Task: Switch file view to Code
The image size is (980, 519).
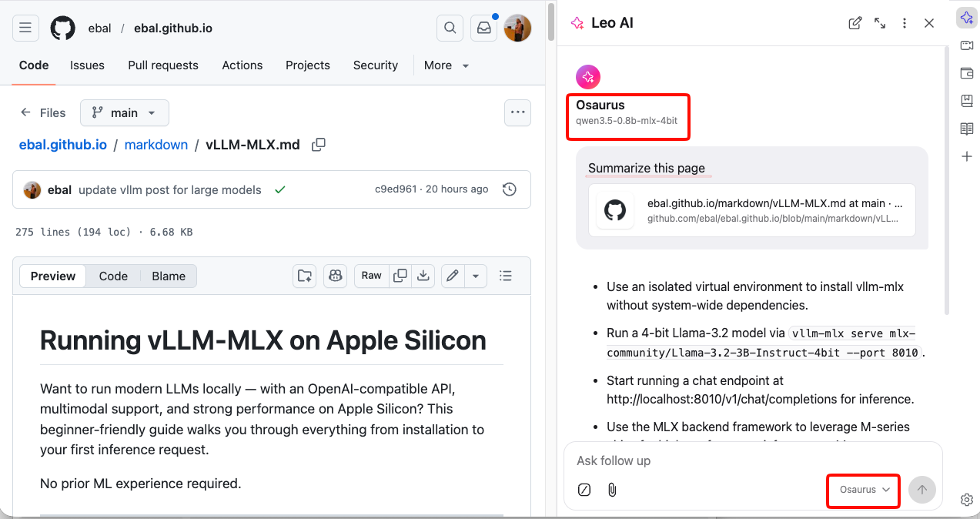Action: (x=113, y=276)
